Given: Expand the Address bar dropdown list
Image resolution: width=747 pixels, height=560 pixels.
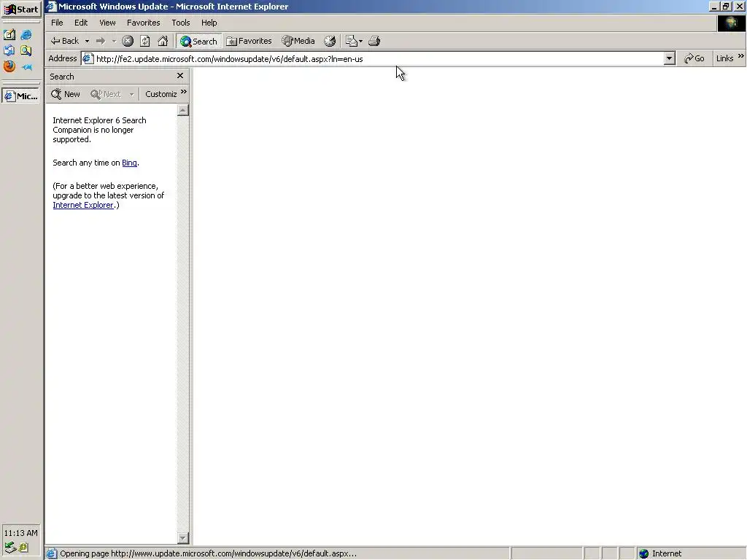Looking at the screenshot, I should point(670,58).
